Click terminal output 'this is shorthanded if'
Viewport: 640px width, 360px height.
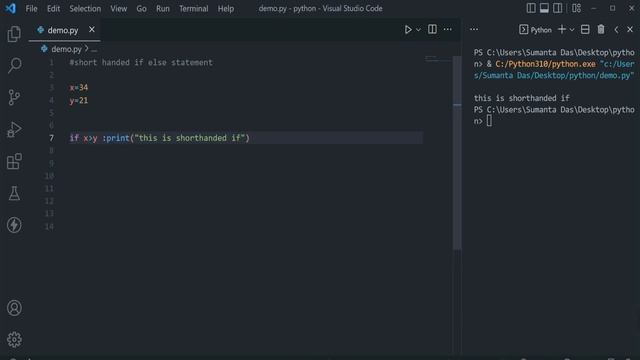(x=522, y=98)
